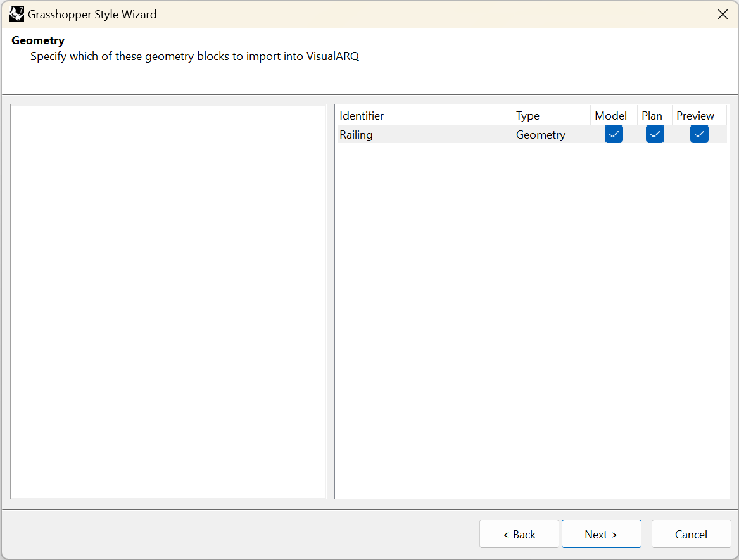Sort by the Identifier column header
This screenshot has height=560, width=739.
pos(425,115)
